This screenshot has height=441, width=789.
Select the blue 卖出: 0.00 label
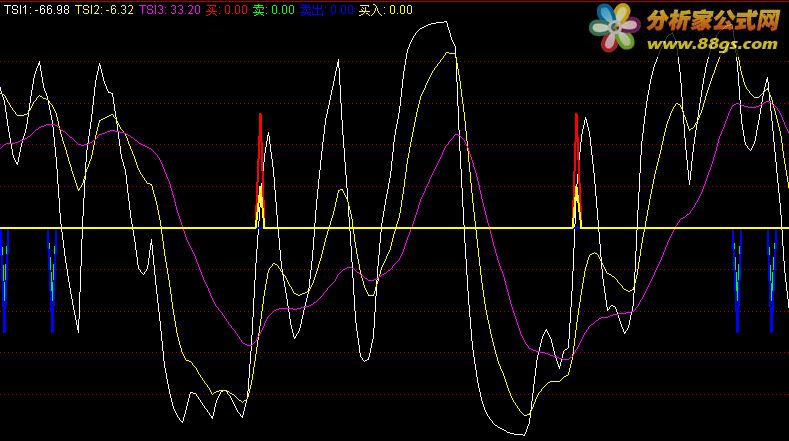tap(327, 10)
